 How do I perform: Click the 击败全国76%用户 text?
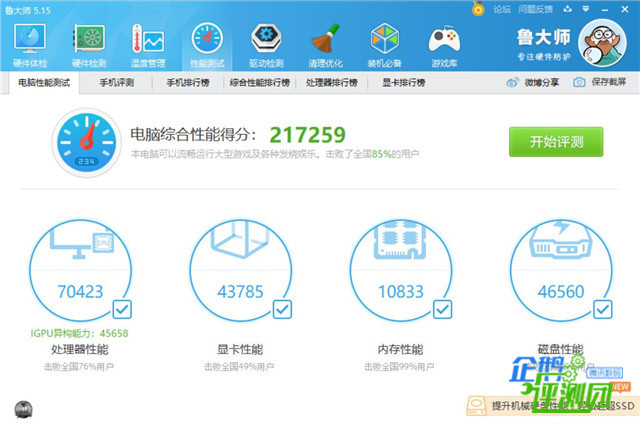79,367
